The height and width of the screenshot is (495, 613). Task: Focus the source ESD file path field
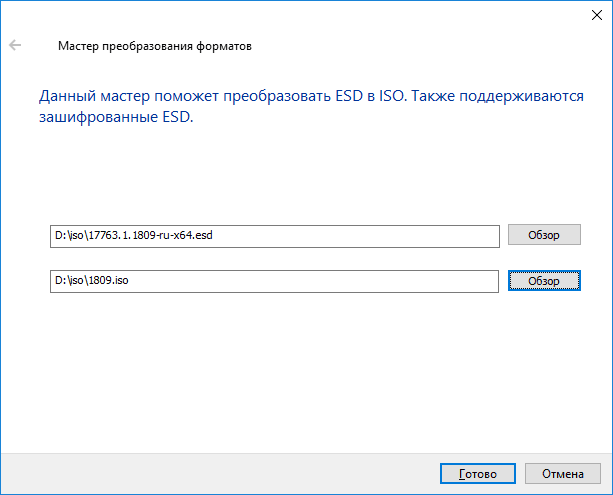pyautogui.click(x=273, y=236)
